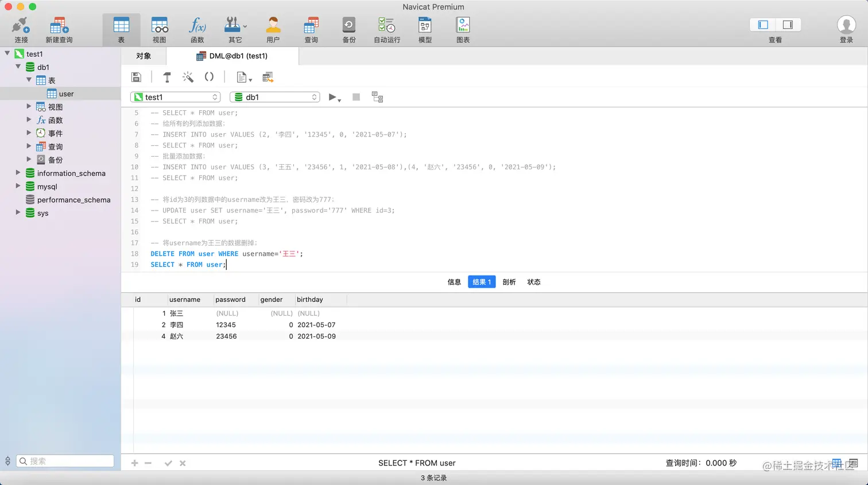Click the sidebar filter arrows icon
Image resolution: width=868 pixels, height=485 pixels.
[x=7, y=461]
